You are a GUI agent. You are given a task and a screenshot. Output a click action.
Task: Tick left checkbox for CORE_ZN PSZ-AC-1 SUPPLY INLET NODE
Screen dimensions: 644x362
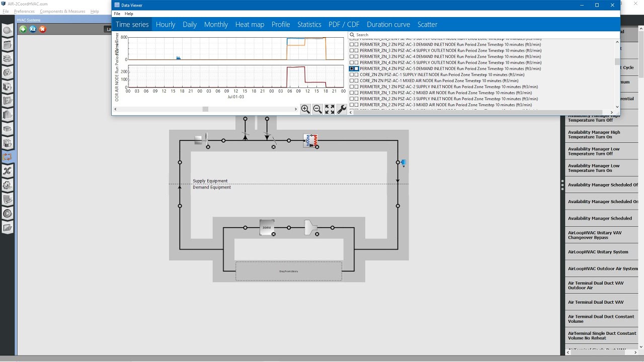(x=352, y=75)
